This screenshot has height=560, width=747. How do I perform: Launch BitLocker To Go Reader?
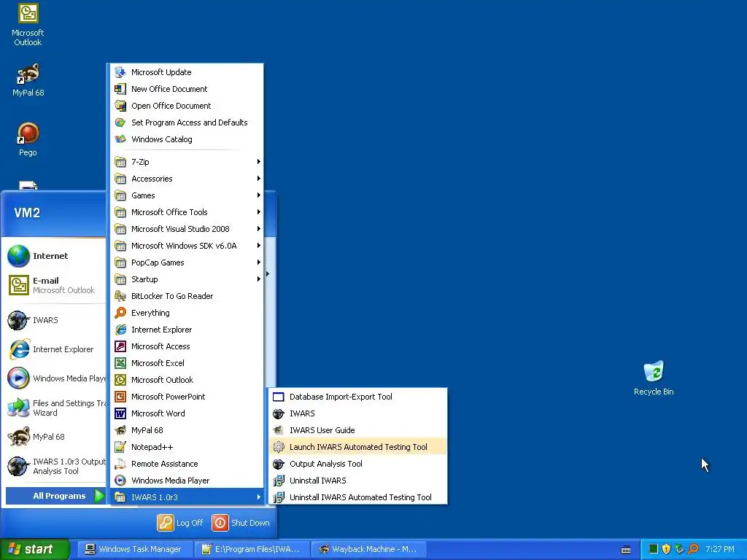(x=187, y=296)
